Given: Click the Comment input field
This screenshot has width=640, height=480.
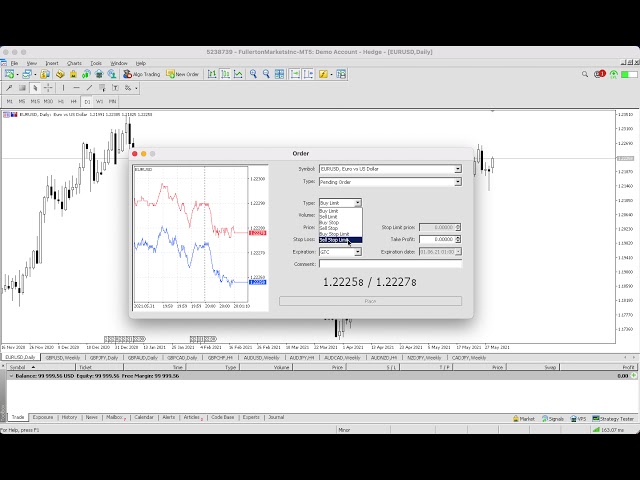Looking at the screenshot, I should point(390,264).
